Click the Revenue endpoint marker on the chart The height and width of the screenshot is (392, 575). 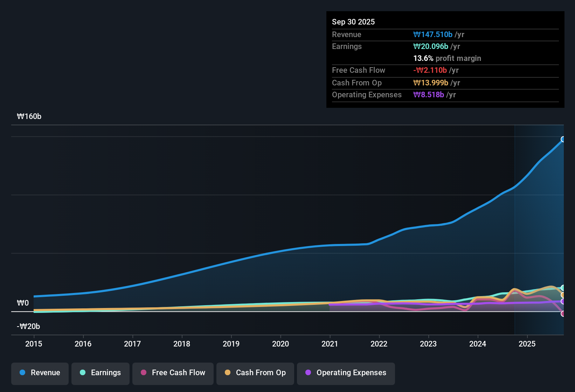click(x=563, y=139)
